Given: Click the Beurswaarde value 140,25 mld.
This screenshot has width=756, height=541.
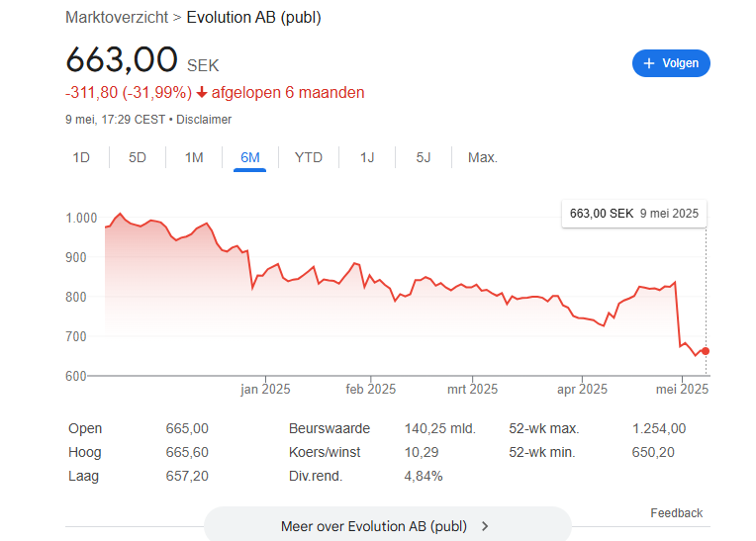Looking at the screenshot, I should pyautogui.click(x=439, y=428).
